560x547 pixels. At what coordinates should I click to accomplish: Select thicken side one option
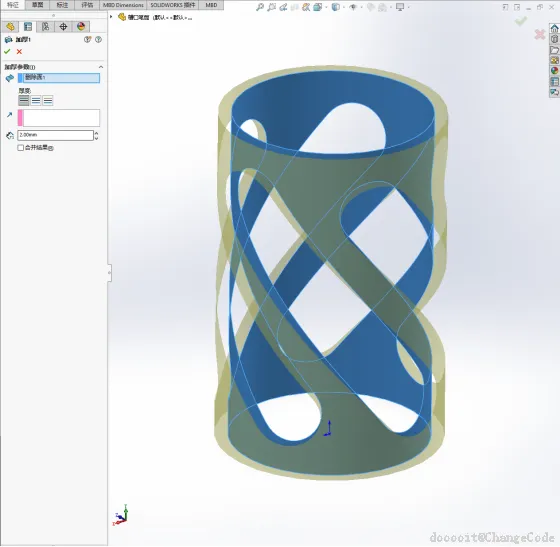pos(24,101)
